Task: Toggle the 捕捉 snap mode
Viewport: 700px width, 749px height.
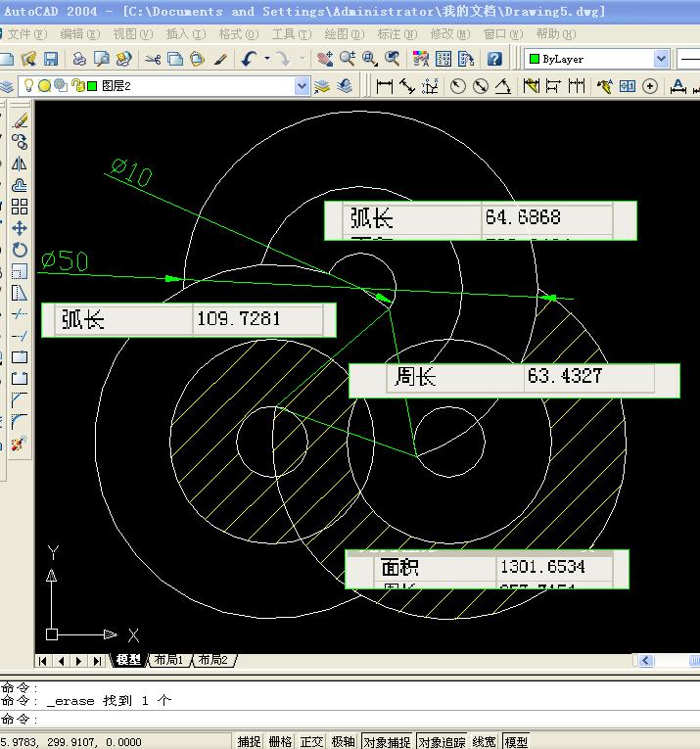Action: click(249, 741)
